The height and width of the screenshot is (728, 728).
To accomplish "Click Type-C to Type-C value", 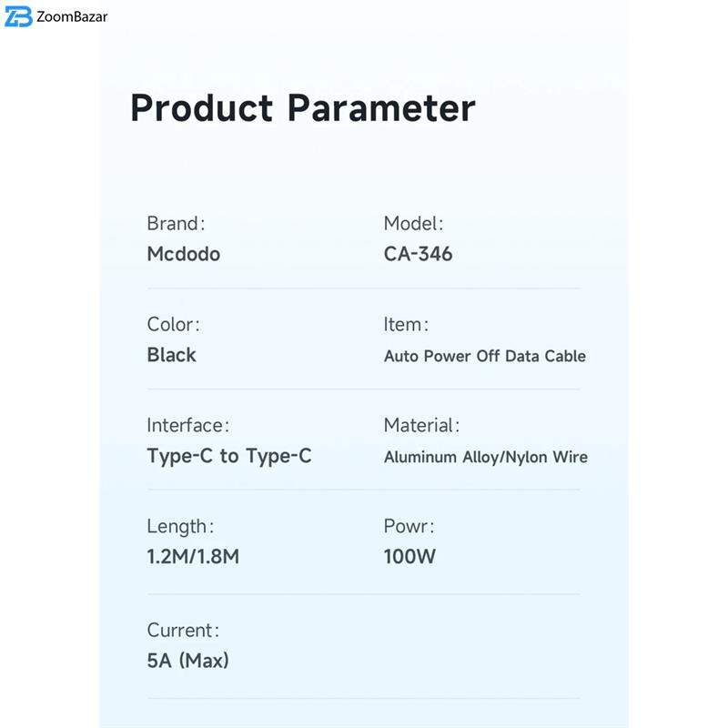I will click(x=228, y=456).
